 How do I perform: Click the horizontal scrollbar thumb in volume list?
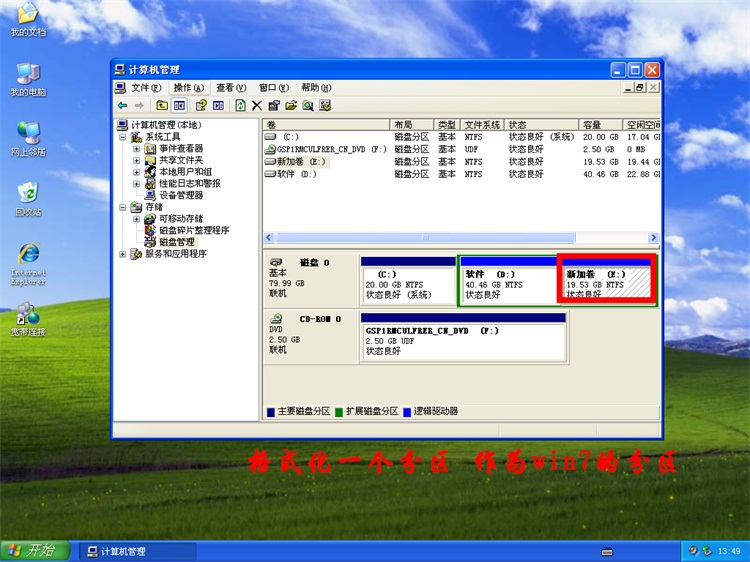[425, 237]
